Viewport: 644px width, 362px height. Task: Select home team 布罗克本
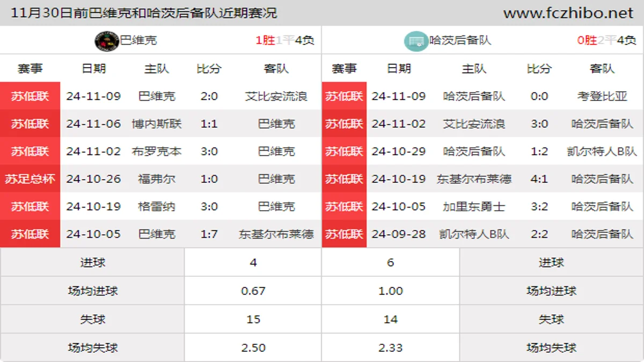[157, 152]
